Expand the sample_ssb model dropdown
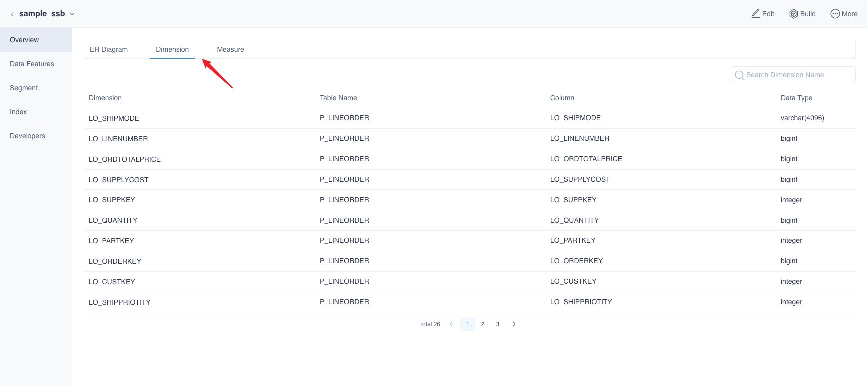 72,14
